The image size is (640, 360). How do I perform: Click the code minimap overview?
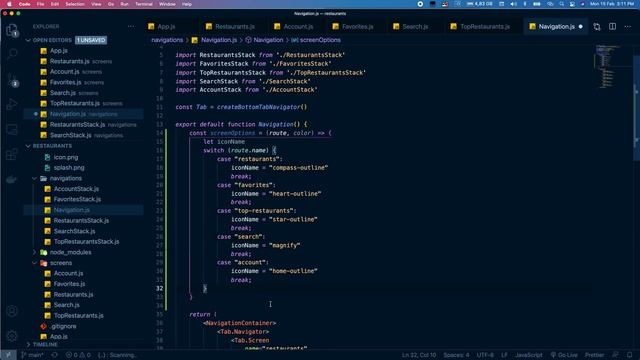tap(612, 66)
